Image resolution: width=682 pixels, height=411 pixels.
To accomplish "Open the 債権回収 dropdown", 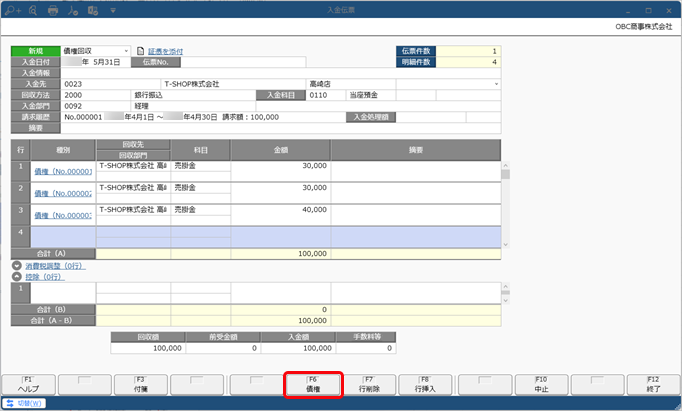I will tap(126, 51).
